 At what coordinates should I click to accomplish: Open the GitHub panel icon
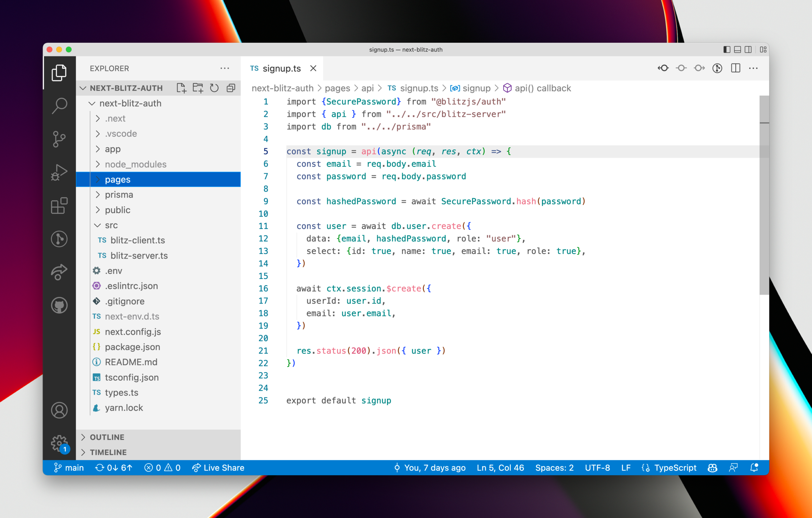click(59, 305)
